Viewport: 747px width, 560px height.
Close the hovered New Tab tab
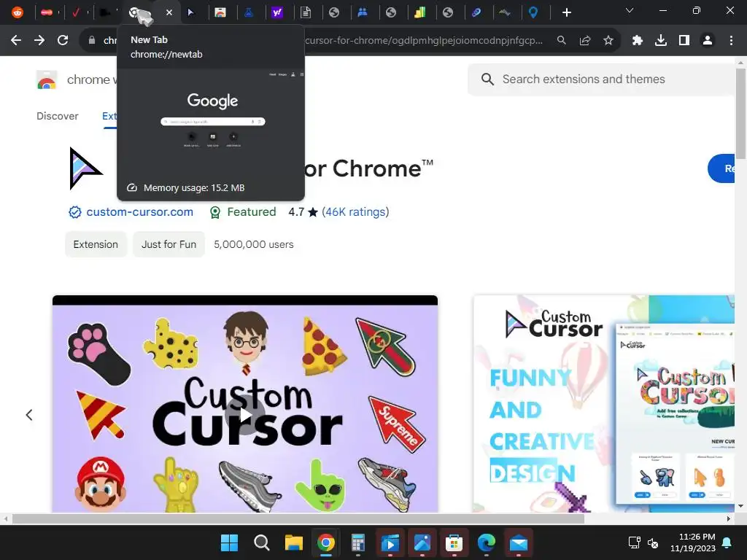(169, 12)
